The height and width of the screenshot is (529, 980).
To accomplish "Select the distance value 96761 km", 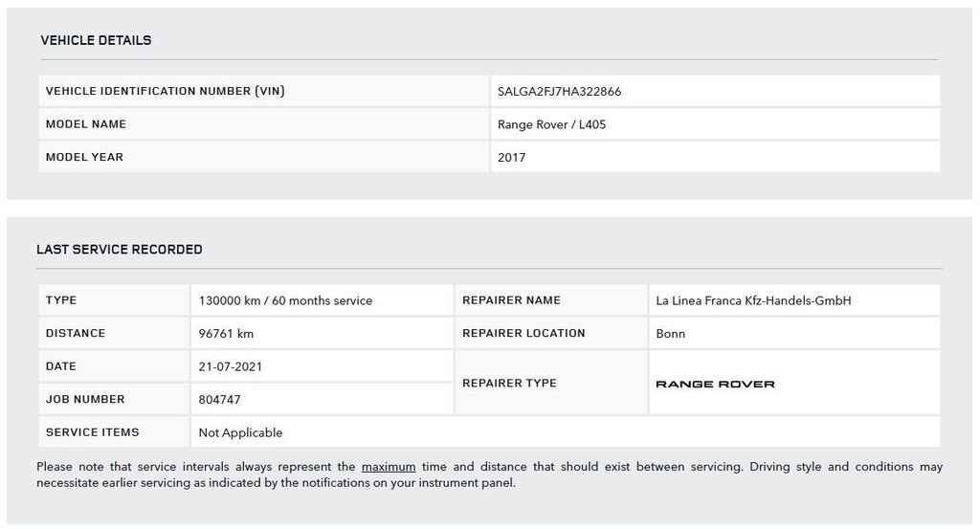I will pos(226,334).
